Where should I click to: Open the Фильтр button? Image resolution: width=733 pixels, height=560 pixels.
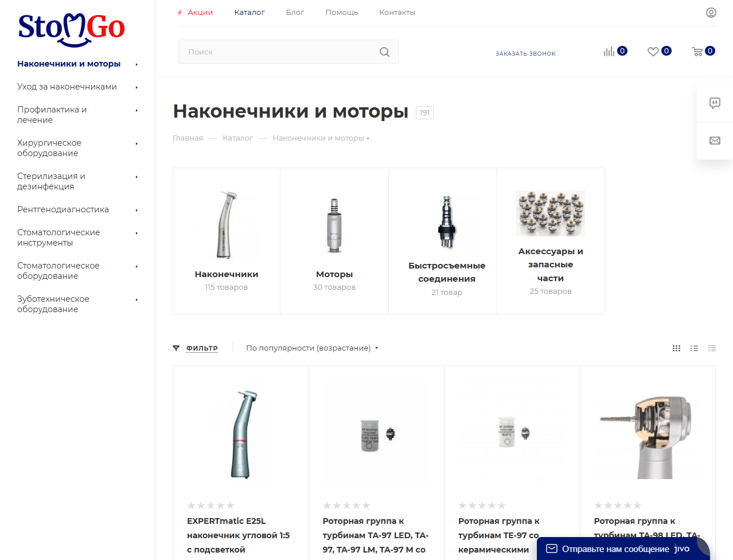coord(201,348)
